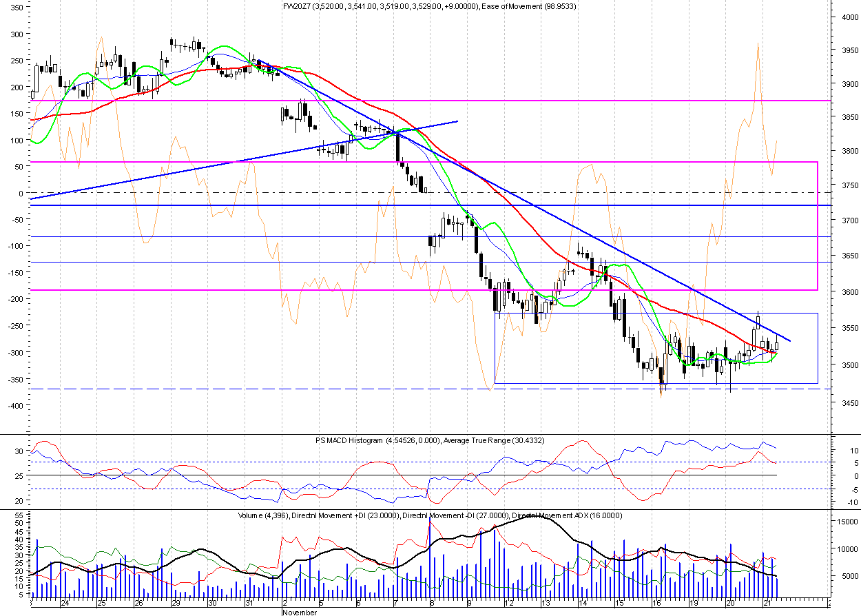Viewport: 861px width, 616px height.
Task: Click the 29 date label on time axis
Action: point(176,603)
